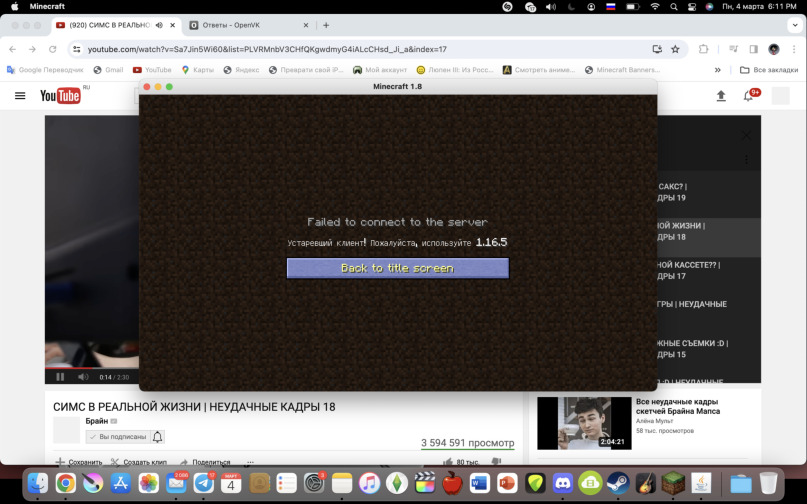Image resolution: width=807 pixels, height=504 pixels.
Task: Reload the page in Chrome
Action: (52, 49)
